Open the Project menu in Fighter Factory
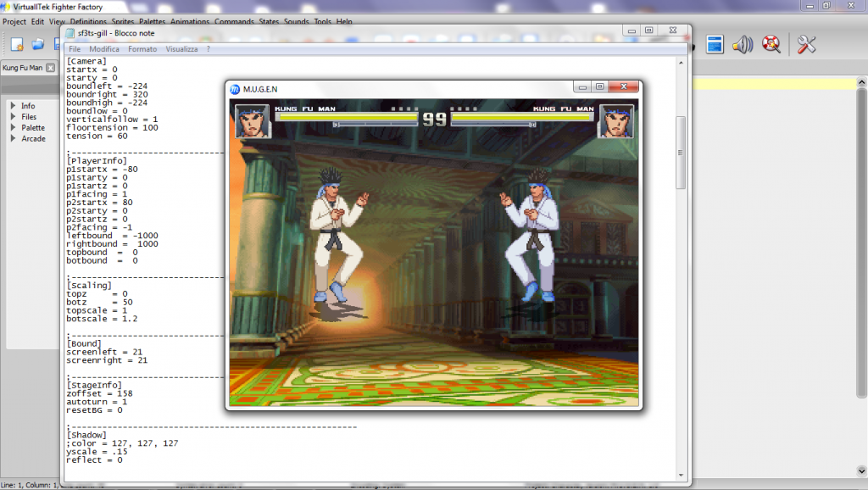 [x=14, y=21]
